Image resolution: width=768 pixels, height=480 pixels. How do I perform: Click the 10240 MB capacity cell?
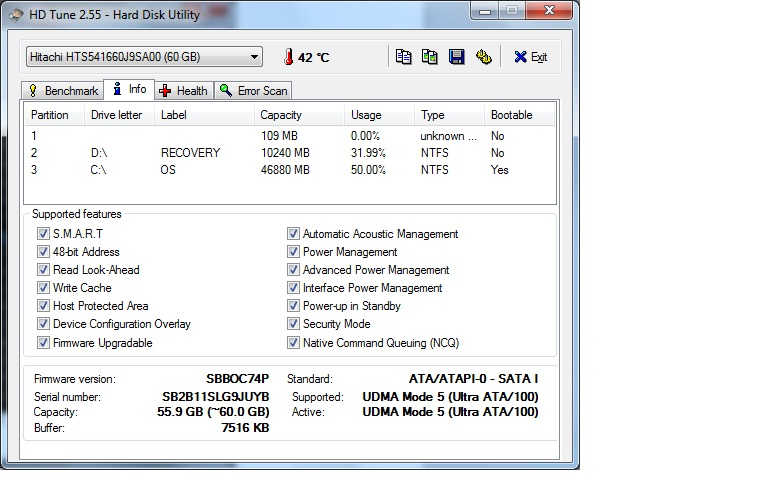point(285,153)
